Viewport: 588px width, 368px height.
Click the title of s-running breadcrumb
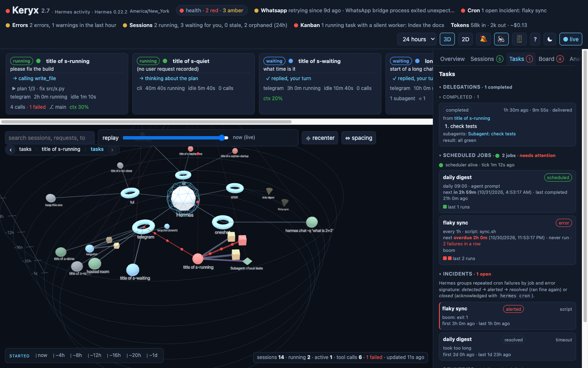(x=61, y=149)
